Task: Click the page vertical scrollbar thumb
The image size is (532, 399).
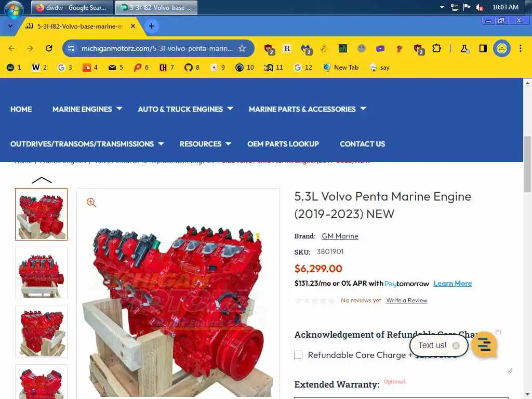Action: (x=527, y=164)
